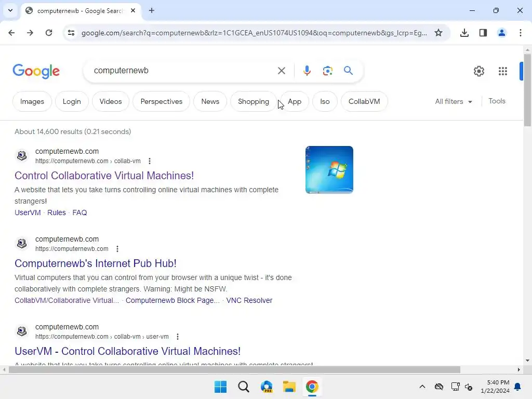Search by image with Google Lens icon
This screenshot has height=399, width=532.
tap(327, 71)
